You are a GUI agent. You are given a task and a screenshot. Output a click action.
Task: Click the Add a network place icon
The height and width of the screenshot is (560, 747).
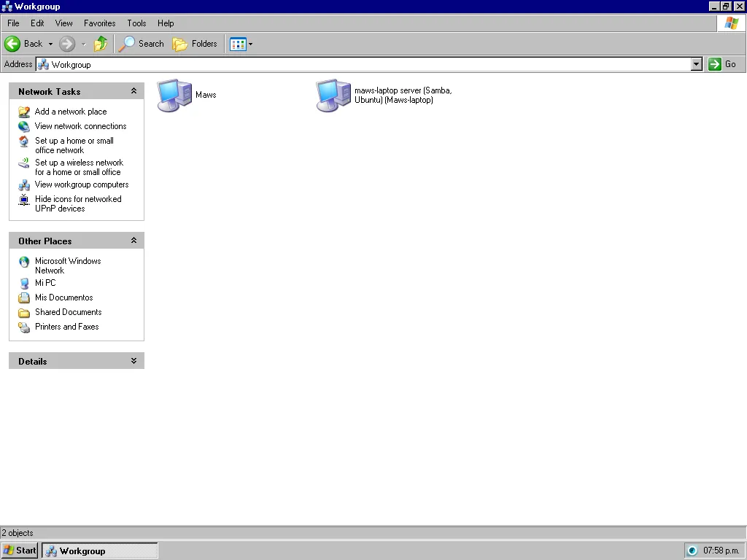pyautogui.click(x=24, y=112)
